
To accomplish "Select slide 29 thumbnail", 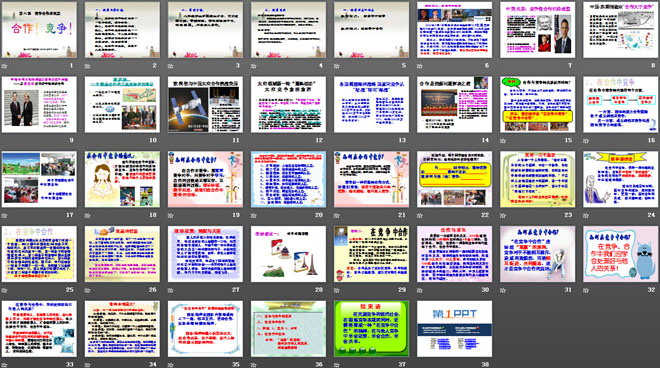I will (x=371, y=254).
